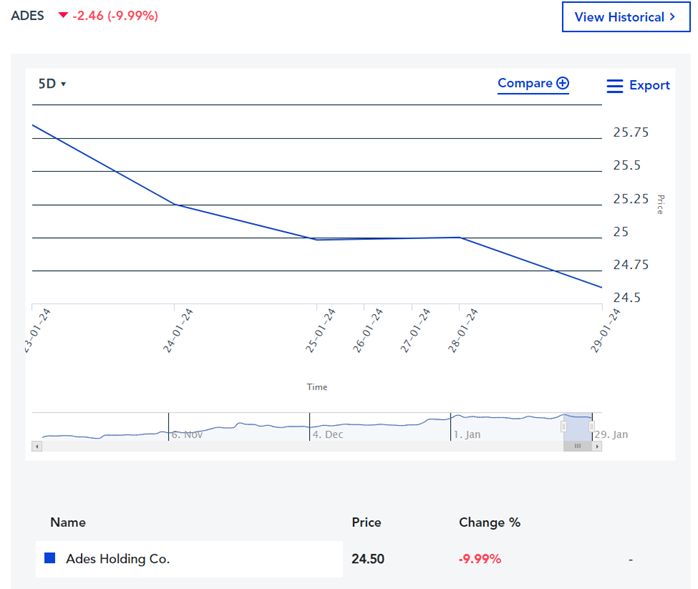Click the red down-triangle next to ADES
The height and width of the screenshot is (589, 698).
tap(63, 16)
